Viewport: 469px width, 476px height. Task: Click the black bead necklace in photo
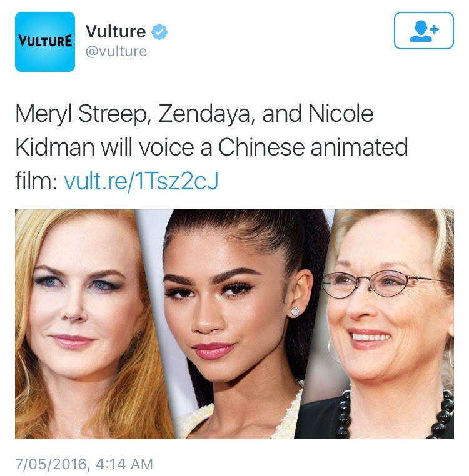coord(395,414)
